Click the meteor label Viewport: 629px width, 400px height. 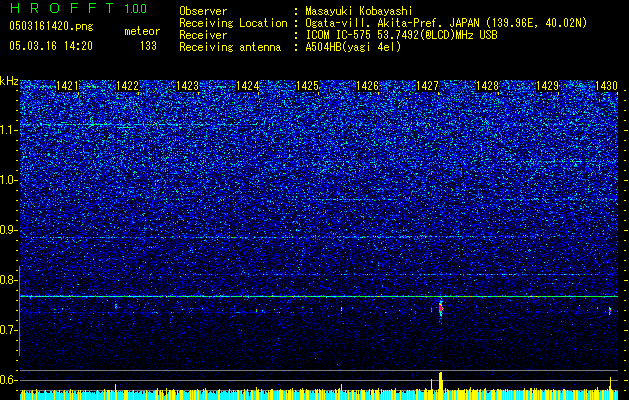click(x=142, y=31)
